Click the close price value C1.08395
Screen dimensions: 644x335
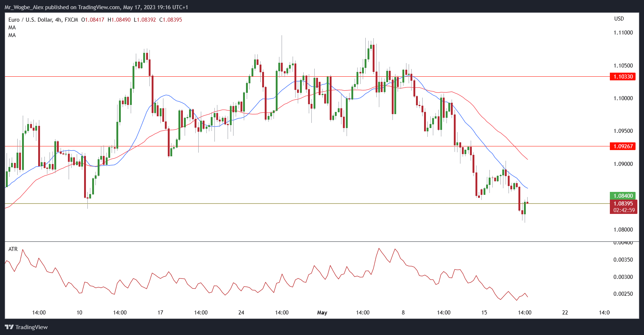pyautogui.click(x=171, y=20)
